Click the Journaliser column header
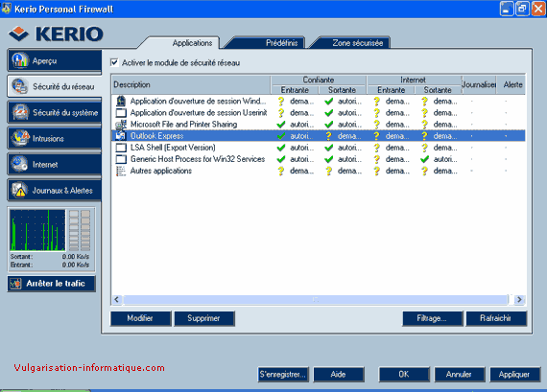The height and width of the screenshot is (392, 547). coord(479,84)
